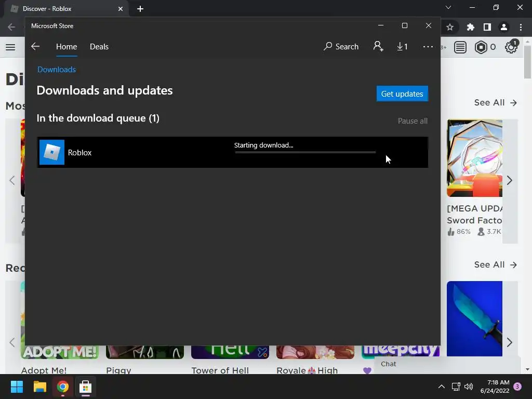Open network status tray icon
Screen dimensions: 532x399
coord(456,387)
